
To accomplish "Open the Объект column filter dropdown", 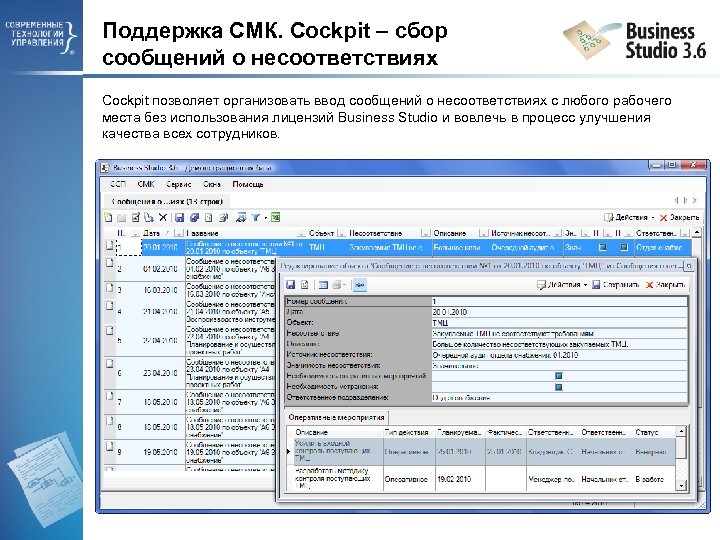I will point(341,233).
